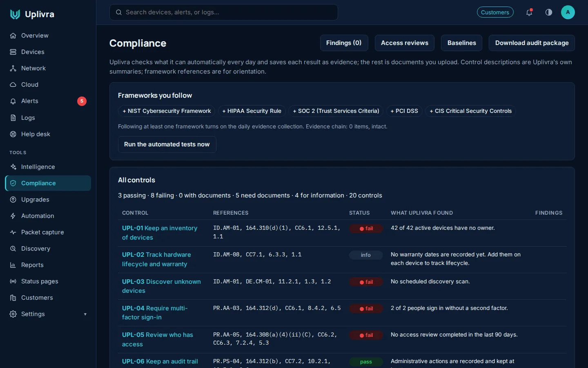Click the Reports chart icon

(x=13, y=265)
